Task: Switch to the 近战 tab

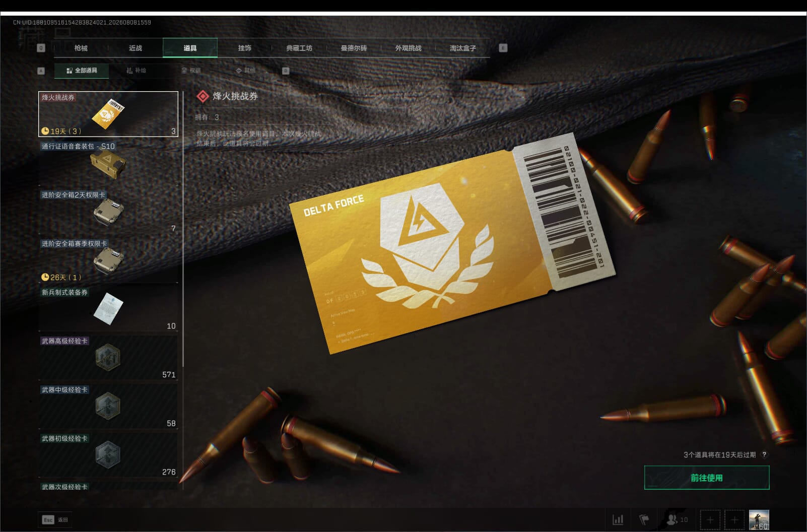Action: point(136,48)
